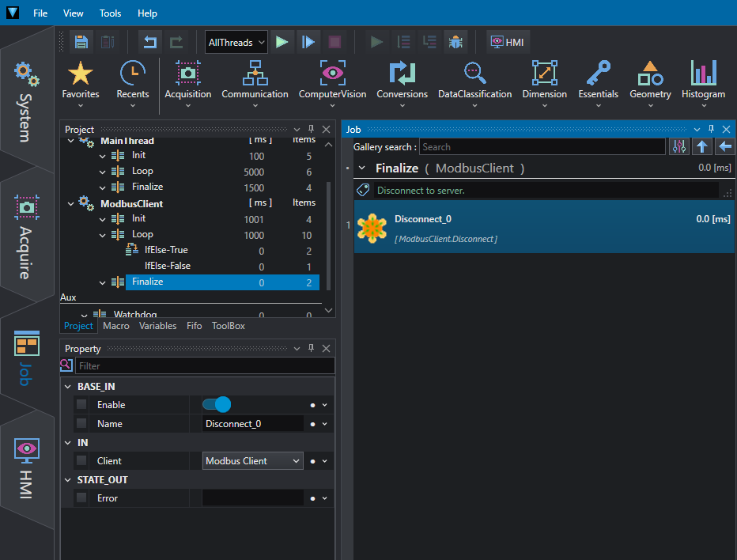Select the Essentials key icon
This screenshot has height=560, width=737.
598,74
